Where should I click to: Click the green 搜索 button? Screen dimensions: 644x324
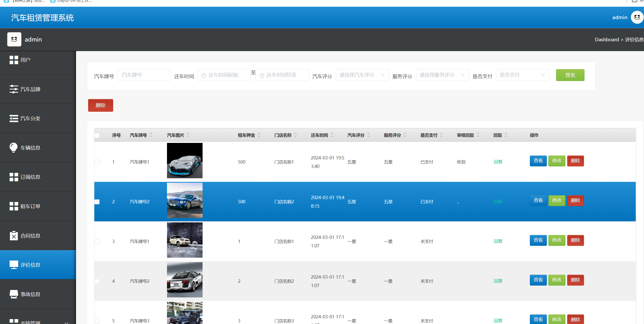[x=570, y=75]
